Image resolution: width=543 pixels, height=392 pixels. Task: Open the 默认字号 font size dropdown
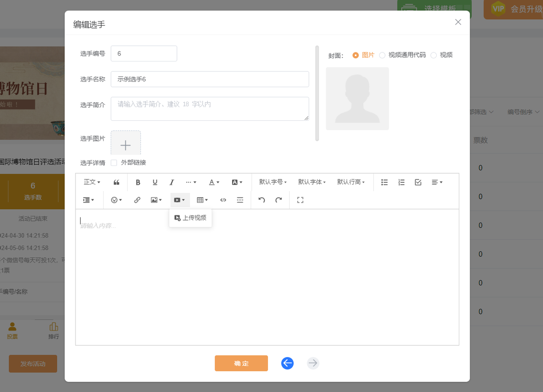(273, 182)
